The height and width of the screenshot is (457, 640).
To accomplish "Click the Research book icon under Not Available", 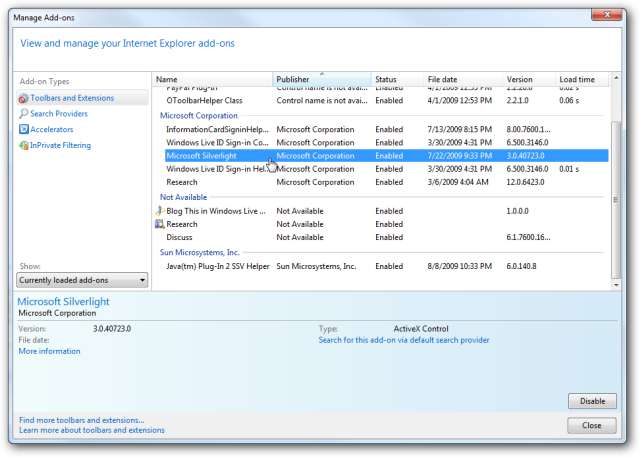I will pyautogui.click(x=160, y=224).
